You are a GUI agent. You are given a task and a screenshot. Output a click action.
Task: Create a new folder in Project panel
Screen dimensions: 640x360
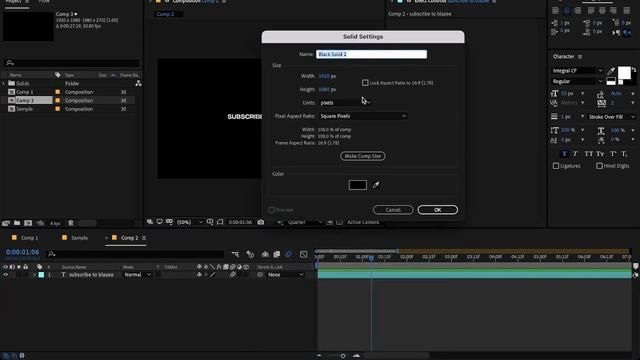coord(17,223)
